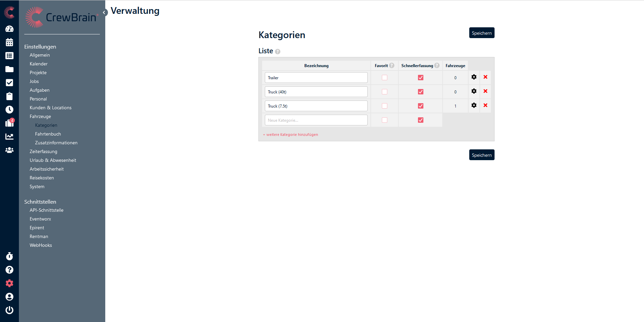
Task: Click the top Speichern button
Action: tap(482, 33)
